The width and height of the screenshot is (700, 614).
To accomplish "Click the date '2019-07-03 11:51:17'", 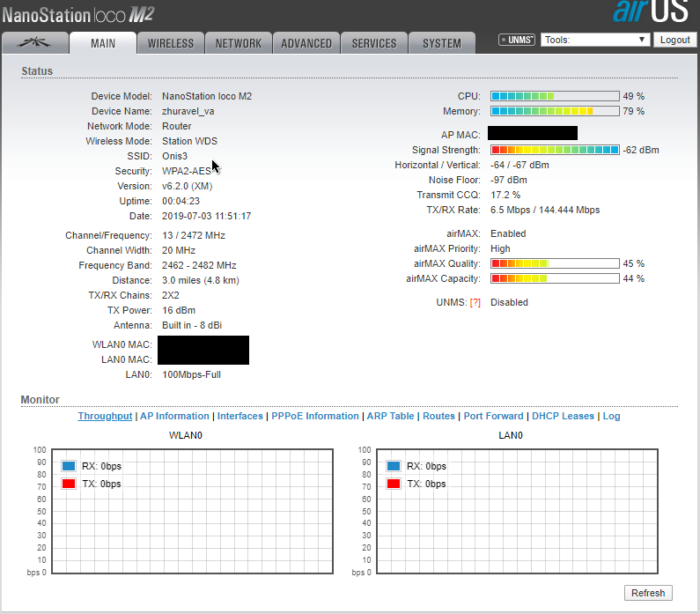I will (x=206, y=216).
